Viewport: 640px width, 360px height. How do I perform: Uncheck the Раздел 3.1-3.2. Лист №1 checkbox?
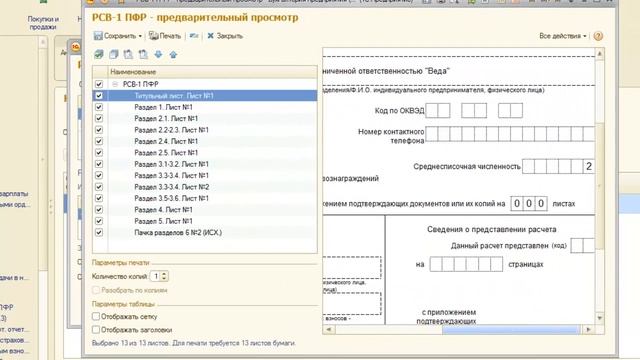click(x=99, y=164)
